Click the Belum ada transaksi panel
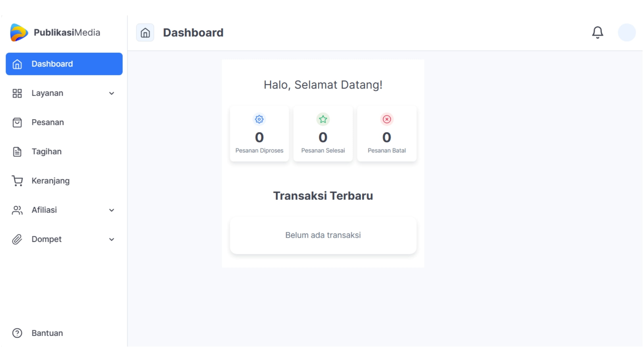Viewport: 644px width, 362px height. point(323,235)
